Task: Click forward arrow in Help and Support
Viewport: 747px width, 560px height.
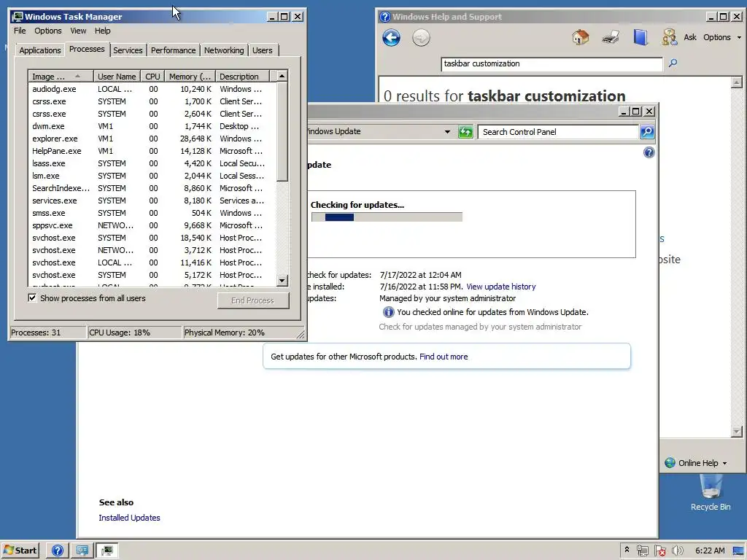Action: [421, 38]
